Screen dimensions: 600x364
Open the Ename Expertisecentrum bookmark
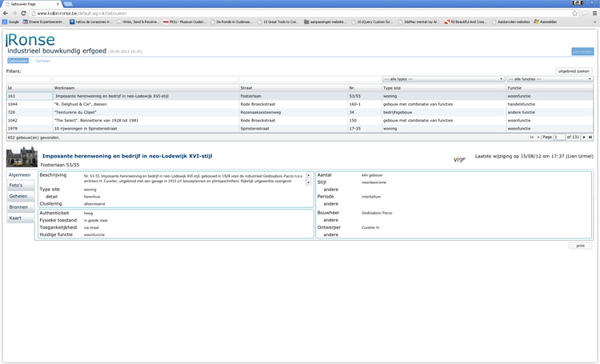[x=44, y=22]
